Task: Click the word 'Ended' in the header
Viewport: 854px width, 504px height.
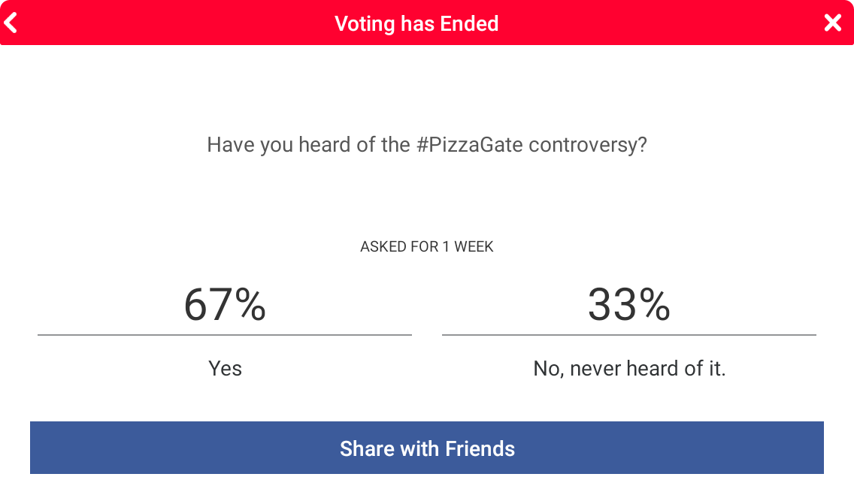Action: pyautogui.click(x=469, y=23)
